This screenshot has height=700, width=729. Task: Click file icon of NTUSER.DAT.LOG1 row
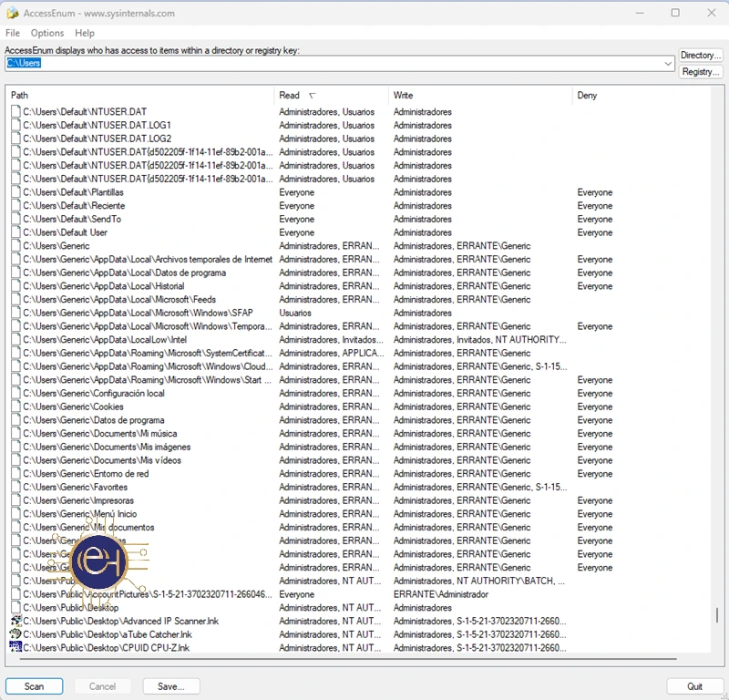pyautogui.click(x=15, y=125)
